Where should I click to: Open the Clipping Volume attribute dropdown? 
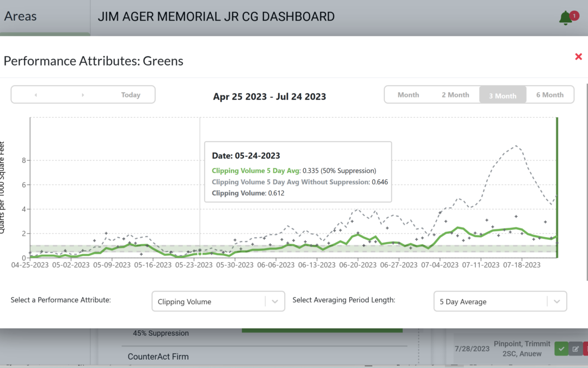[218, 301]
